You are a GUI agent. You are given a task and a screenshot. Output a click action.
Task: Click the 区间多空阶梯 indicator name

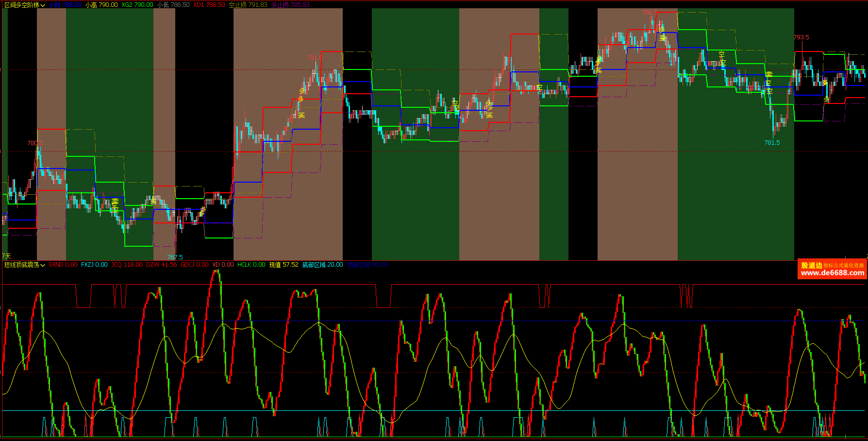pyautogui.click(x=22, y=5)
